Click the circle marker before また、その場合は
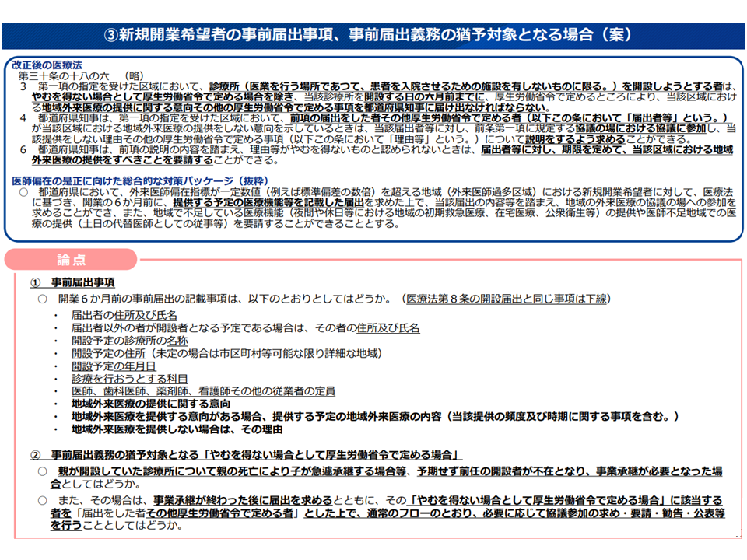The width and height of the screenshot is (747, 560). click(42, 500)
